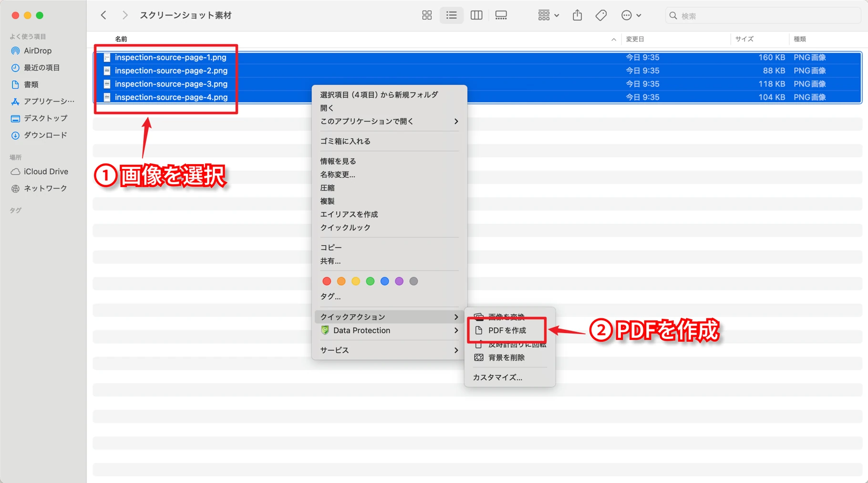Open アプリケーション in the sidebar
Image resolution: width=868 pixels, height=483 pixels.
49,101
